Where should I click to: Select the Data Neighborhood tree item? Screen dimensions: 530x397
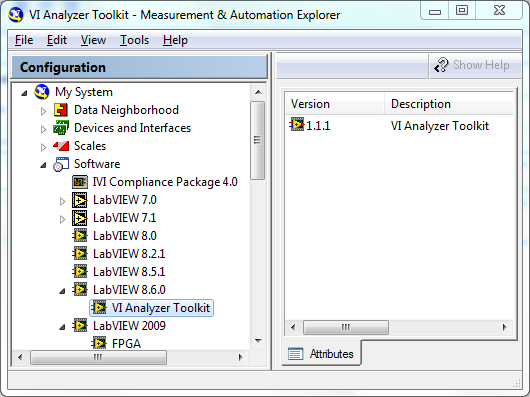(126, 110)
